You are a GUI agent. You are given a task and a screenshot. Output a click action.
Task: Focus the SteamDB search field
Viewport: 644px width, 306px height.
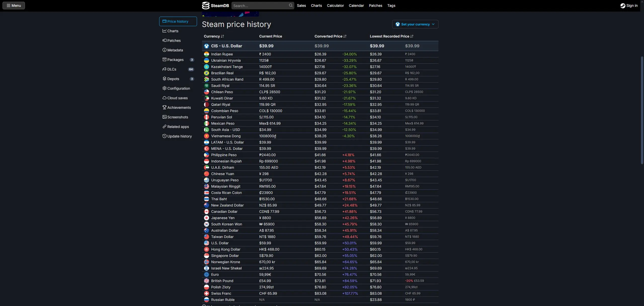260,6
